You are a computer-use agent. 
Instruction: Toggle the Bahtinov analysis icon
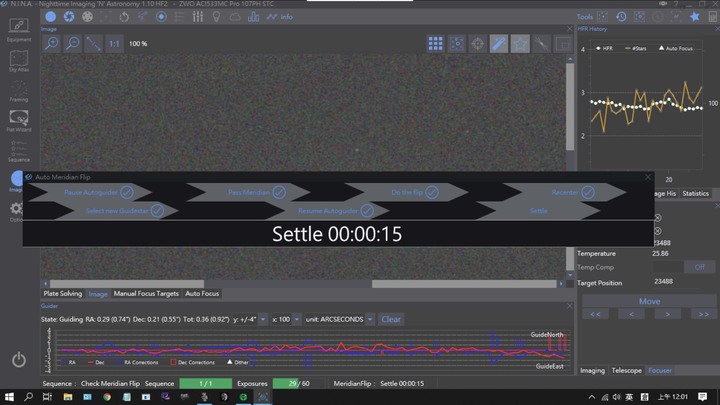coord(542,44)
